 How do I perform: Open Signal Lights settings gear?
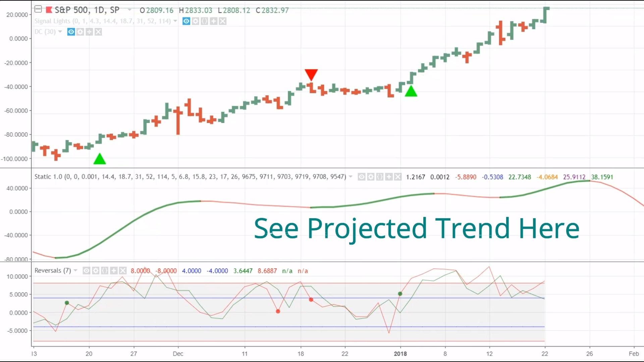[196, 21]
